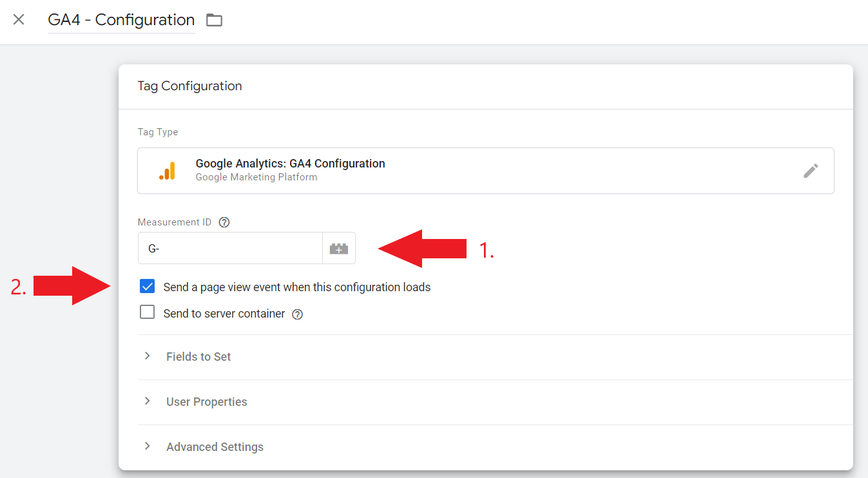Click the tag name field 'GA4 - Configuration'

click(x=121, y=20)
